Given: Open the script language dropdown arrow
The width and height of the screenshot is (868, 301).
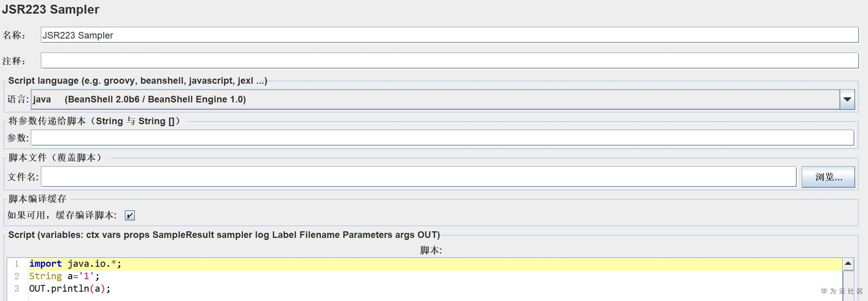Looking at the screenshot, I should pos(847,99).
